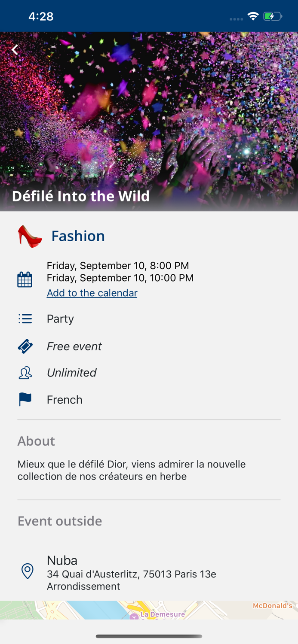
Task: Tap the battery indicator in status bar
Action: (x=272, y=15)
